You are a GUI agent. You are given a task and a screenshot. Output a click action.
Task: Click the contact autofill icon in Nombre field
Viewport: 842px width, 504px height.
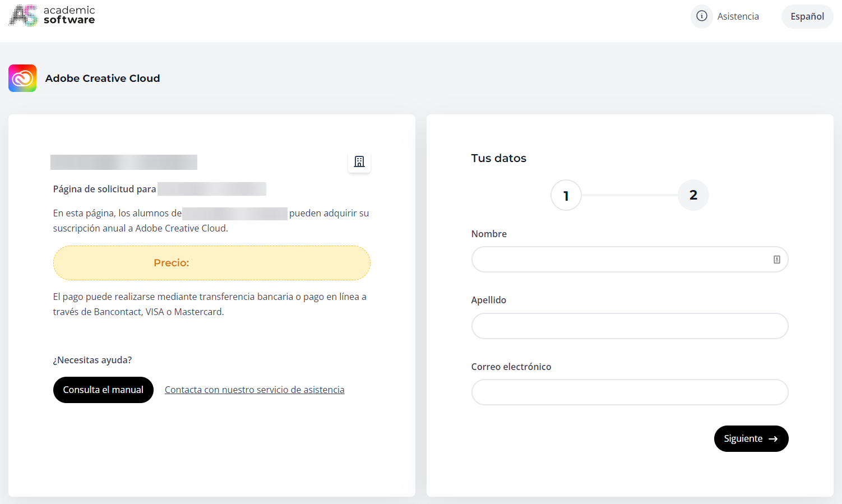pyautogui.click(x=776, y=259)
